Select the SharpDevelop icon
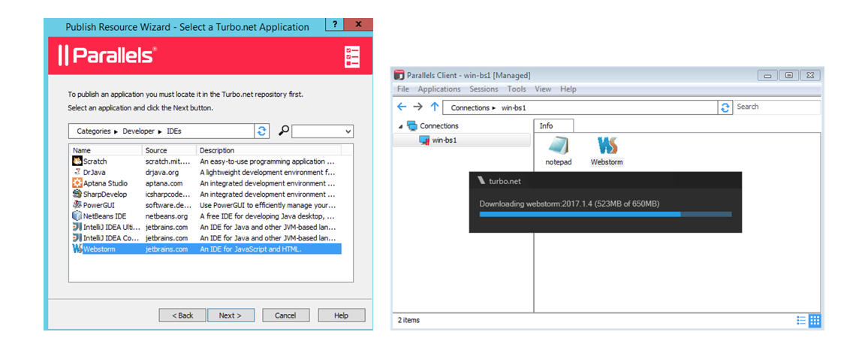 [77, 195]
